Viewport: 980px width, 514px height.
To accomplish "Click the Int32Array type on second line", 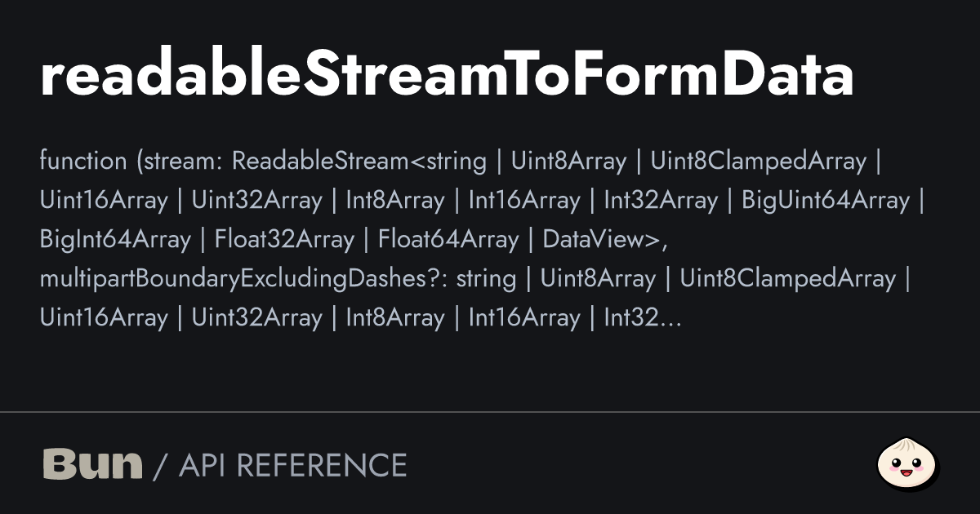I will [661, 200].
